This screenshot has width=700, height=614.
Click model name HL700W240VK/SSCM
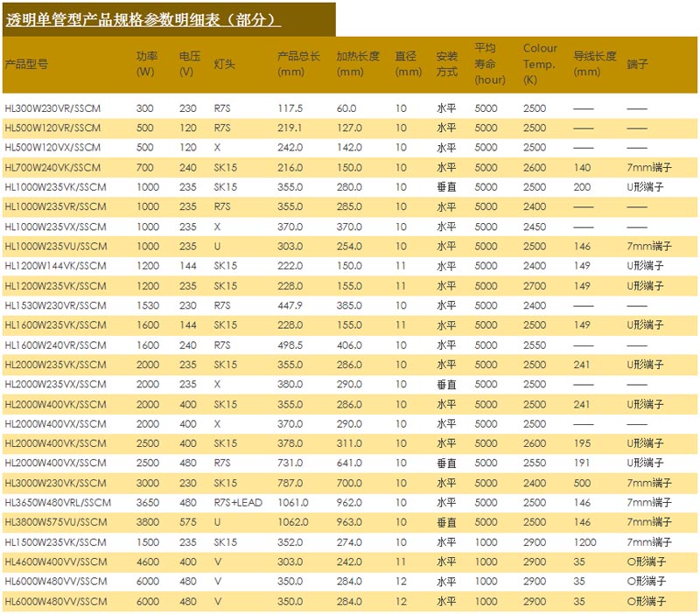(52, 167)
